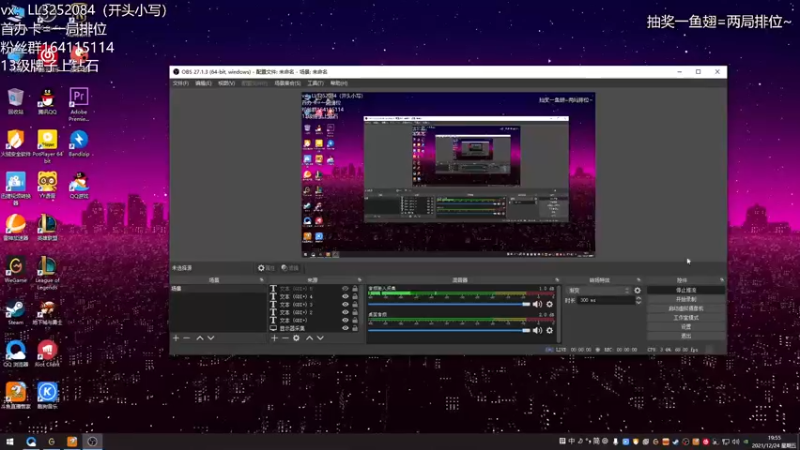Click the 滤镜 filters button
The height and width of the screenshot is (450, 800).
(290, 268)
